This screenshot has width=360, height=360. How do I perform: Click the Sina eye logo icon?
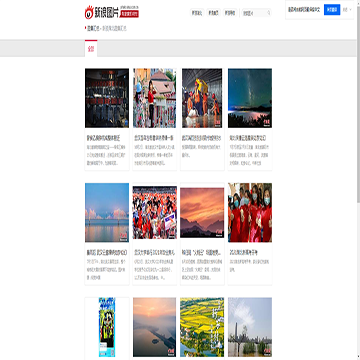tap(89, 12)
